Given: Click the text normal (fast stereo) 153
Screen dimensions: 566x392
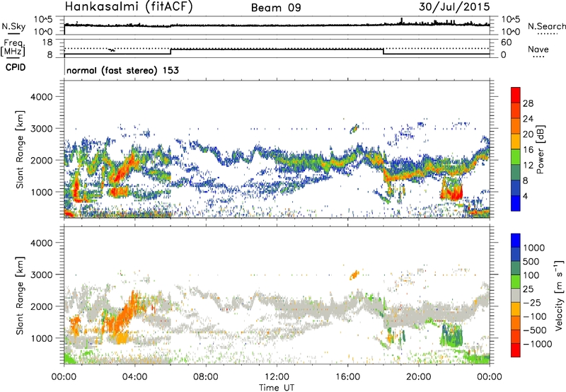Looking at the screenshot, I should click(x=122, y=70).
